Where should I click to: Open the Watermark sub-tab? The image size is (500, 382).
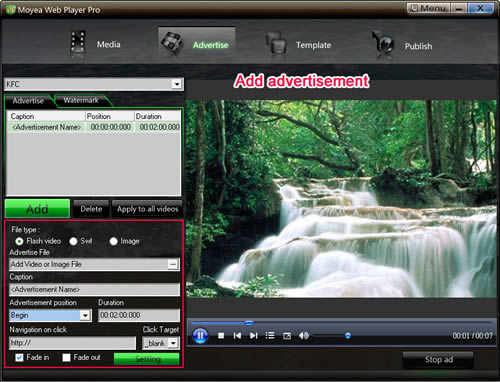click(x=81, y=100)
